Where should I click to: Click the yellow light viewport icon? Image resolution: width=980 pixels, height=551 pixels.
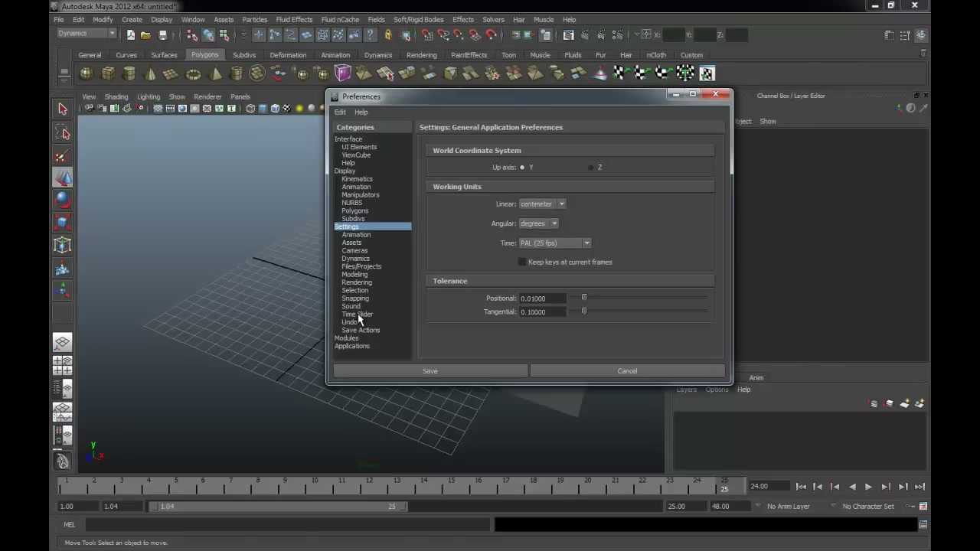coord(299,109)
